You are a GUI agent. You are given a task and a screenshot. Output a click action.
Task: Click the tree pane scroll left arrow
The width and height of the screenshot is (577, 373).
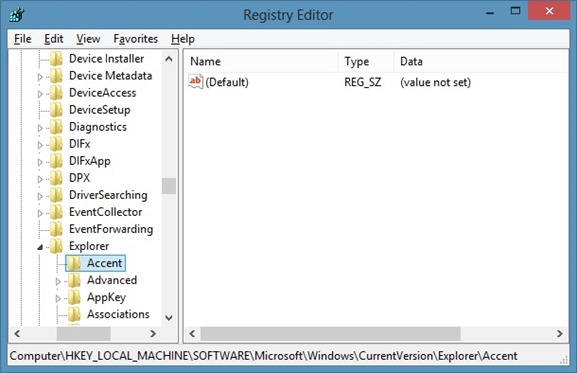pos(17,334)
